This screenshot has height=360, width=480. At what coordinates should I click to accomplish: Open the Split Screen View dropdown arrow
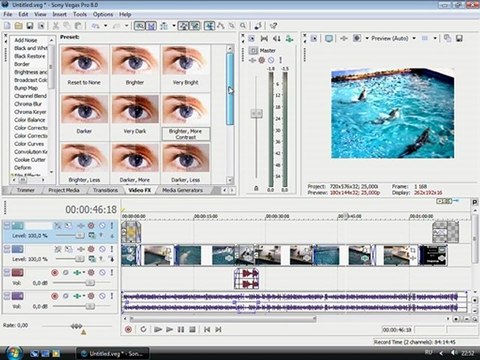click(x=367, y=39)
